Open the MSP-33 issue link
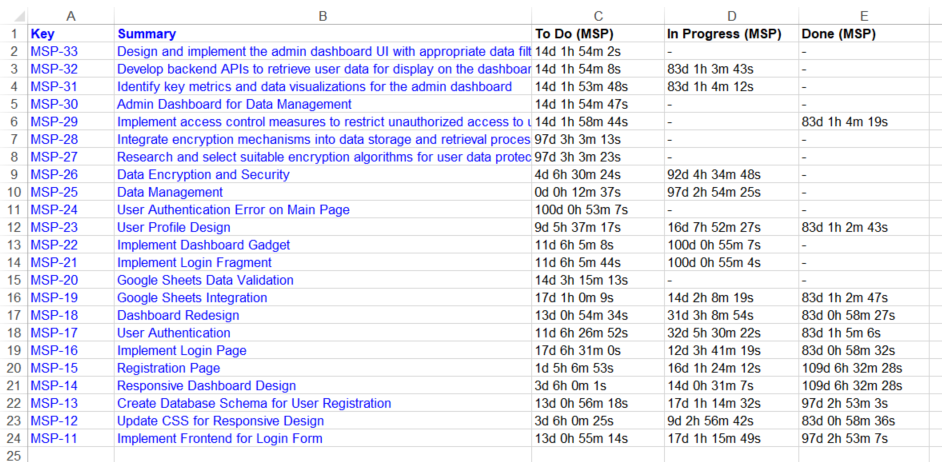 pyautogui.click(x=54, y=52)
